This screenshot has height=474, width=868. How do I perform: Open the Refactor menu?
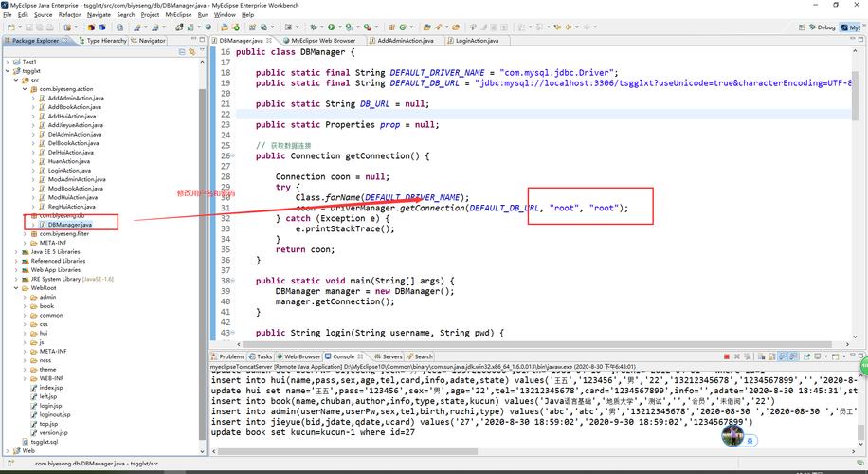tap(69, 15)
